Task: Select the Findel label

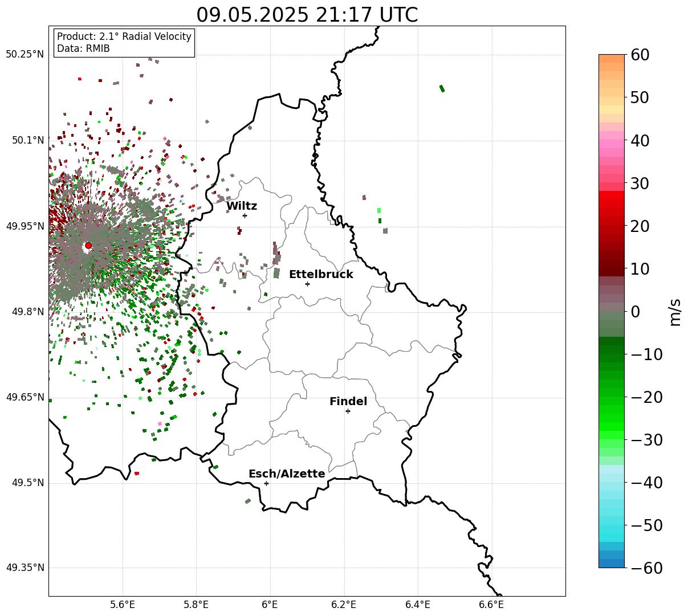Action: 348,402
